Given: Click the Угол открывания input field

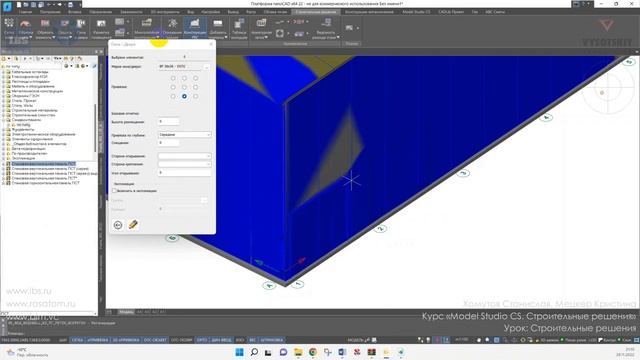Looking at the screenshot, I should (x=184, y=173).
